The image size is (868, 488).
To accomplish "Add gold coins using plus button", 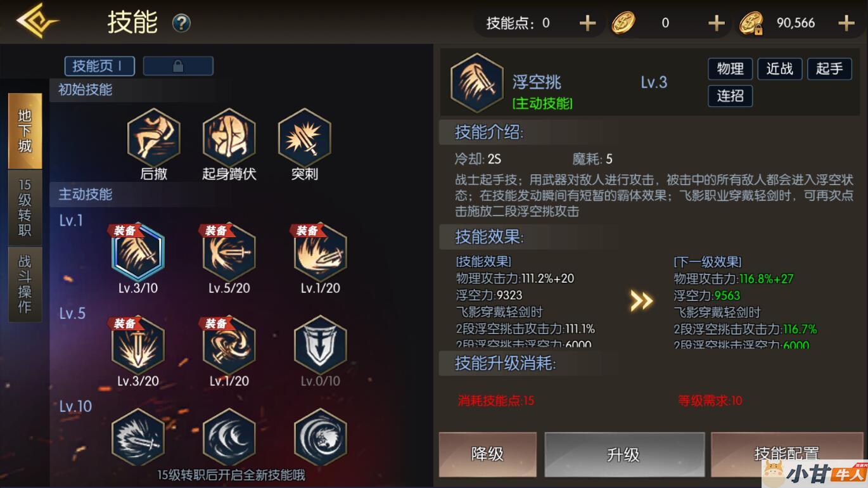I will pyautogui.click(x=716, y=23).
